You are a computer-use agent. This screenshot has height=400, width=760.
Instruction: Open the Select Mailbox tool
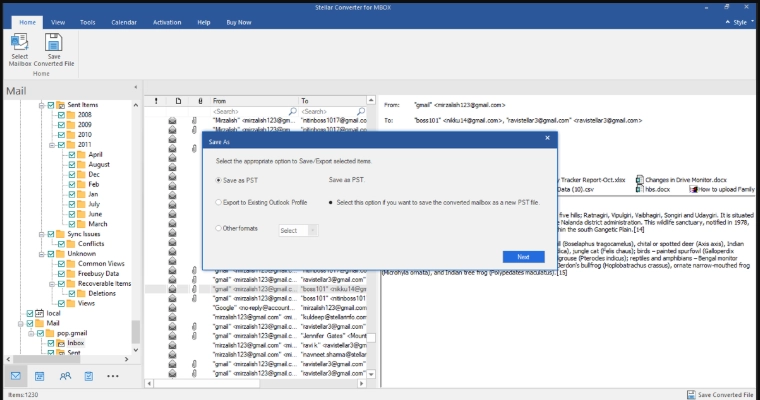(19, 49)
